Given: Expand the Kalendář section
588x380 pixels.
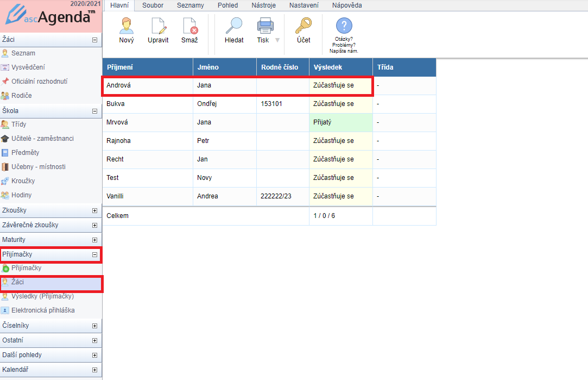Looking at the screenshot, I should pos(94,370).
